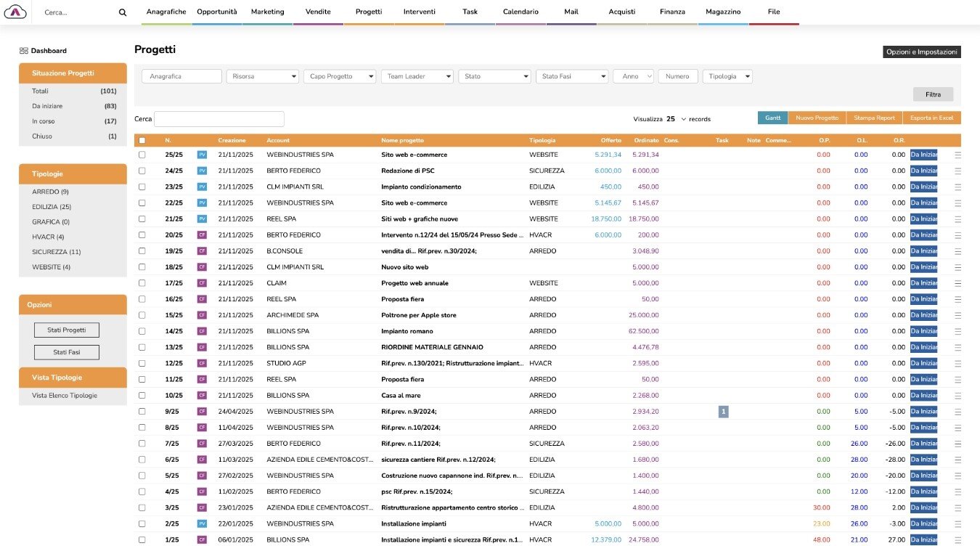Click CF badge on project 20/25

click(202, 235)
